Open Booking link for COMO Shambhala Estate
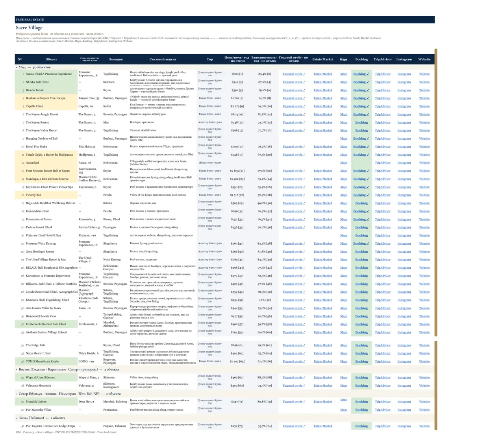Screen dimensions: 504x441 (361, 361)
